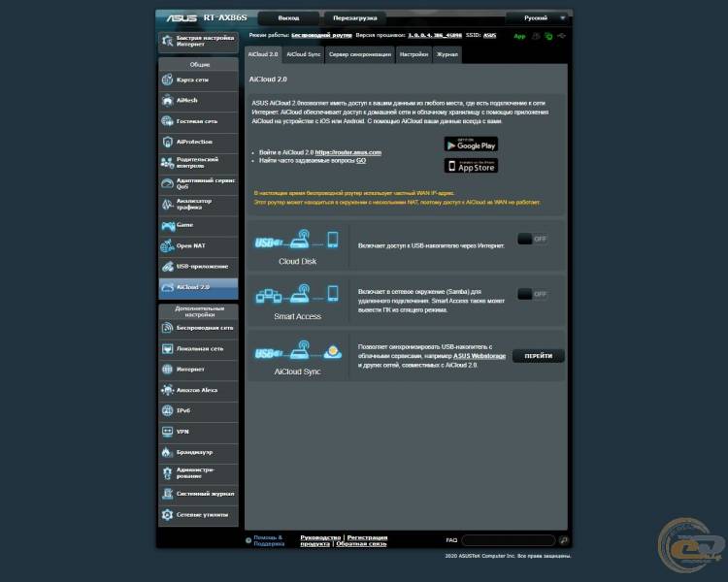Screen dimensions: 728x582
Task: Switch to the Настройки tab
Action: pyautogui.click(x=414, y=54)
